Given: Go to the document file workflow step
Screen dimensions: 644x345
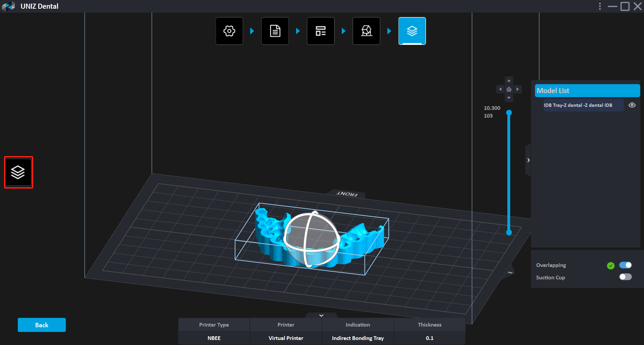Looking at the screenshot, I should tap(275, 31).
